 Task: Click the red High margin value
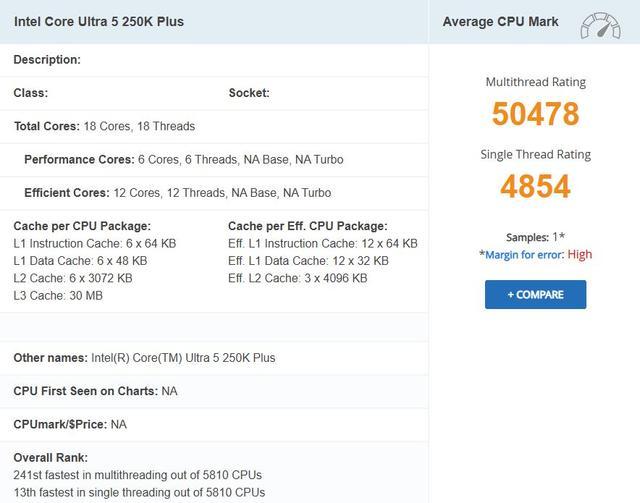tap(580, 255)
